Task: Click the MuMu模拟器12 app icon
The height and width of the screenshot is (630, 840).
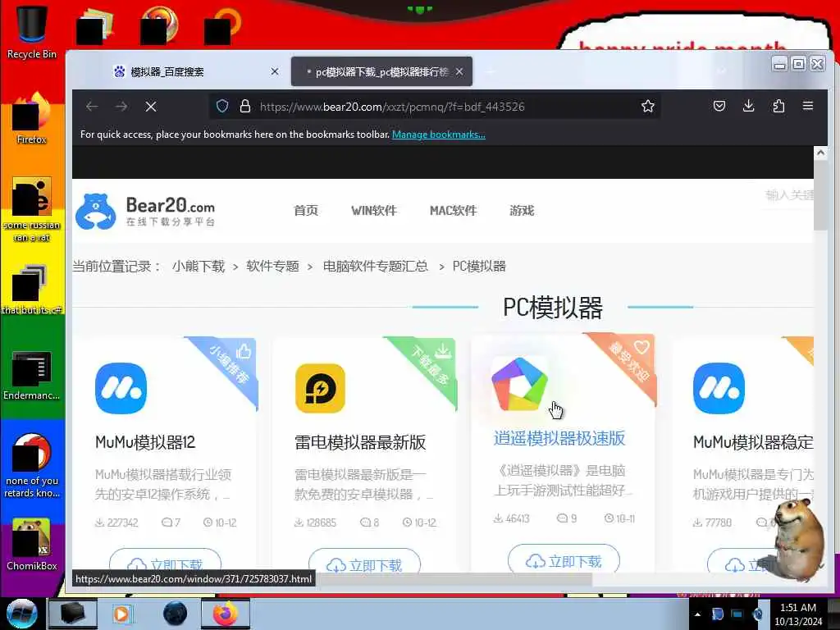Action: [x=121, y=388]
